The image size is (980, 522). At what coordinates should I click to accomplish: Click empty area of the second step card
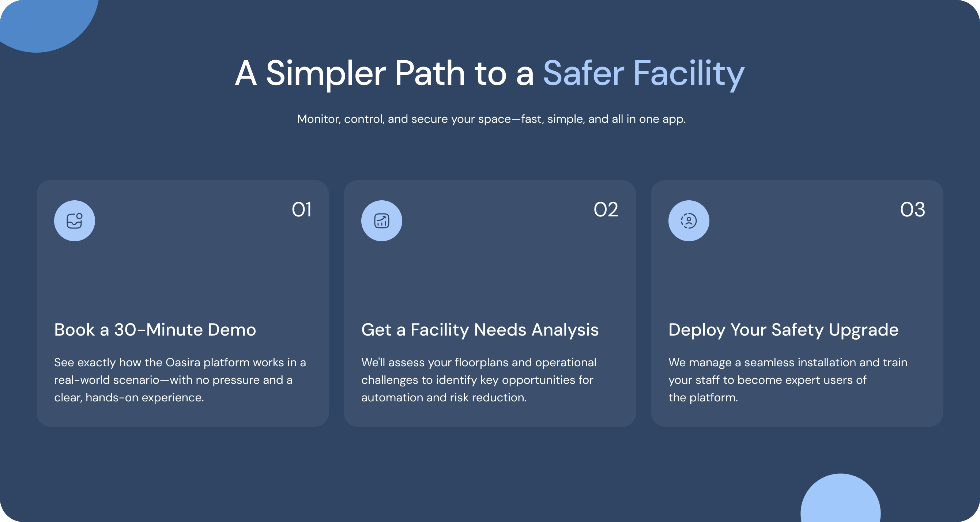490,274
